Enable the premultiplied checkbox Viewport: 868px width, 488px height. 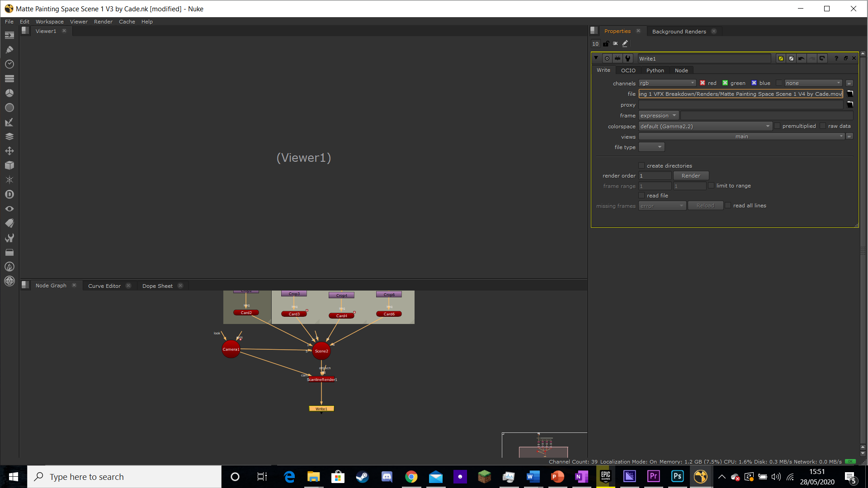(777, 126)
